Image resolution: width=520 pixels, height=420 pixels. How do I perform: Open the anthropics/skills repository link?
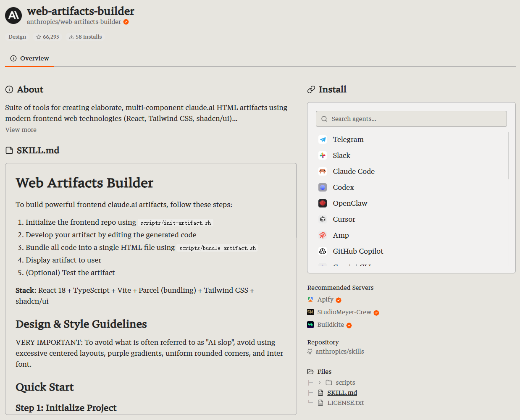point(340,352)
